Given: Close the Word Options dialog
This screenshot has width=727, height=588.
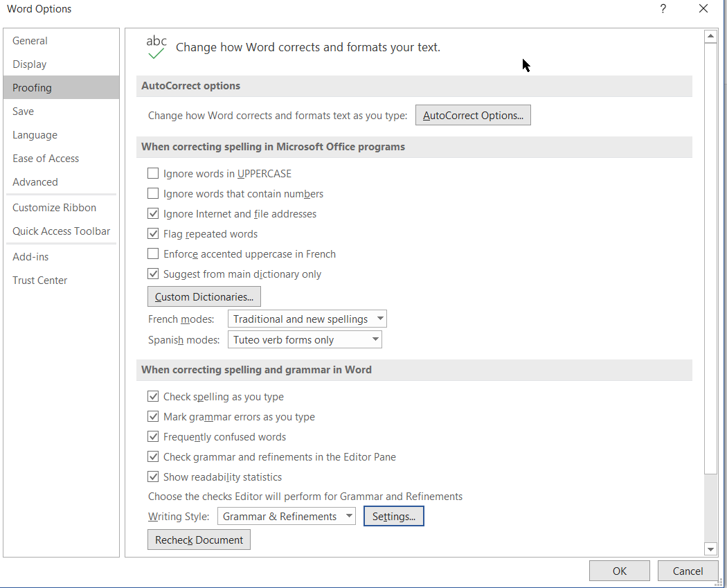Looking at the screenshot, I should (703, 9).
